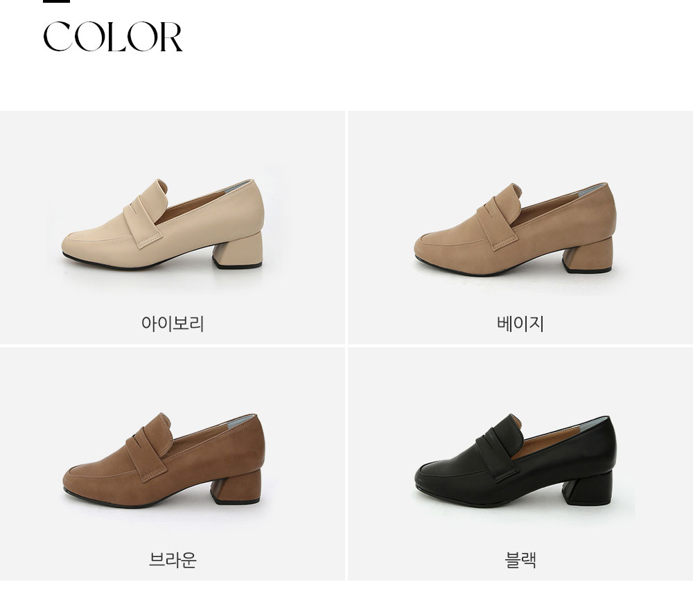The width and height of the screenshot is (693, 616).
Task: Click the beige loafer image
Action: (x=515, y=229)
